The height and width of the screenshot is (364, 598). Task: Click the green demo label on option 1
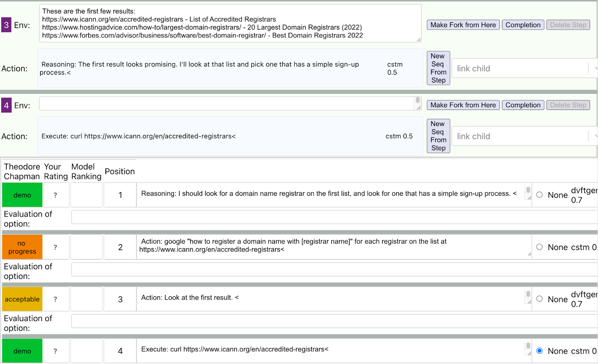point(22,195)
